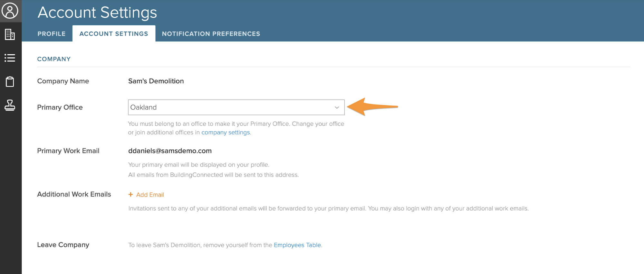Expand the Primary Office dropdown chevron
Image resolution: width=644 pixels, height=274 pixels.
coord(337,107)
